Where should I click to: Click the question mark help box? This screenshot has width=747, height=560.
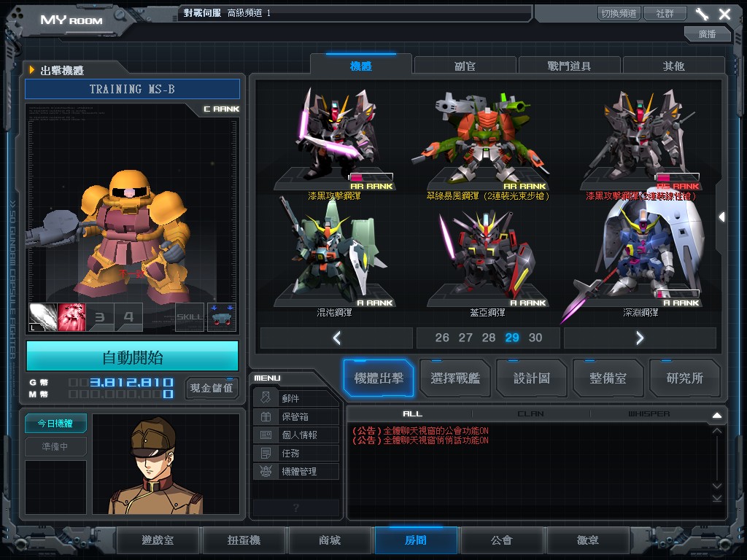point(296,507)
